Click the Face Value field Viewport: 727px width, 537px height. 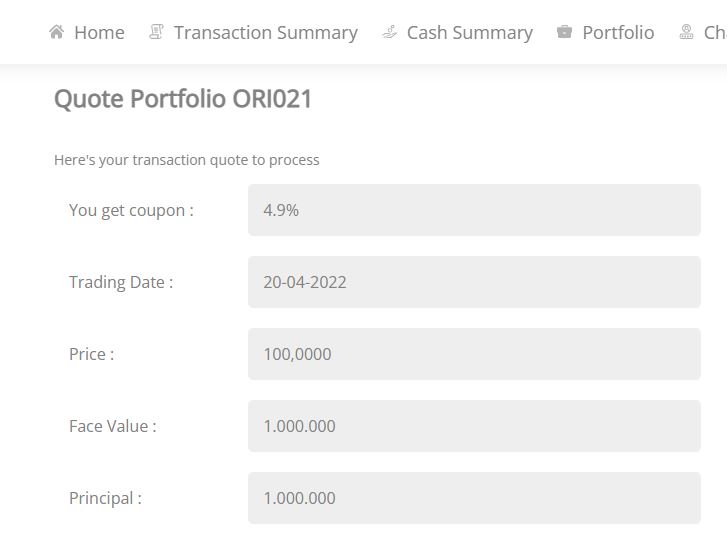(474, 426)
